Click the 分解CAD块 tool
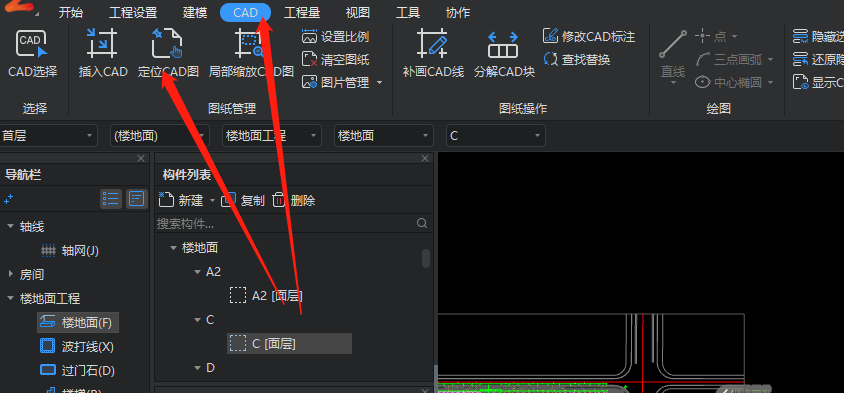844x393 pixels. pos(504,54)
